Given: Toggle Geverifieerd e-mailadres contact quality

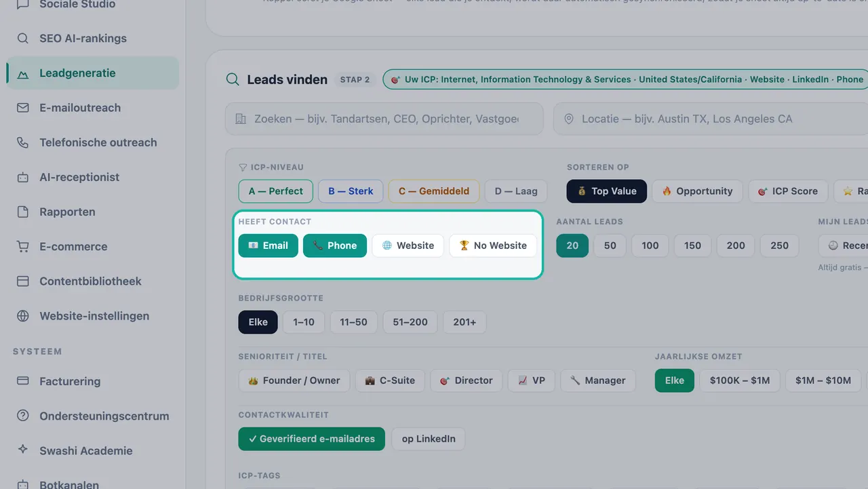Looking at the screenshot, I should tap(312, 439).
